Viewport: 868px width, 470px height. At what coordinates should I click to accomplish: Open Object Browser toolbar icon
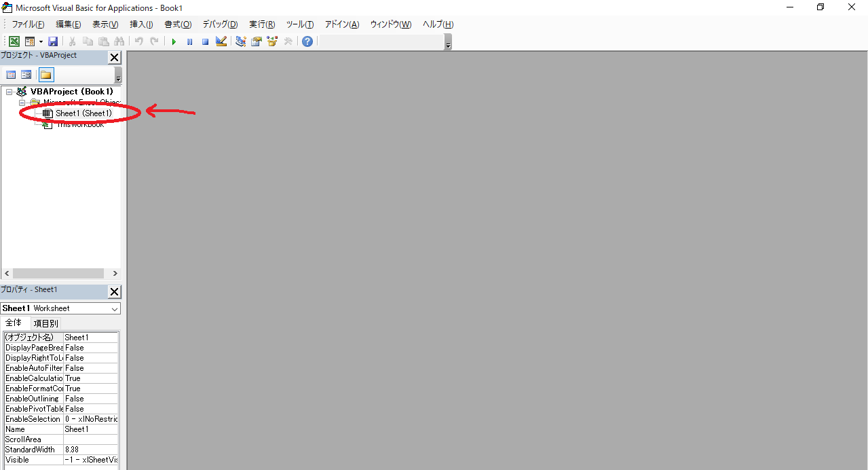[272, 41]
